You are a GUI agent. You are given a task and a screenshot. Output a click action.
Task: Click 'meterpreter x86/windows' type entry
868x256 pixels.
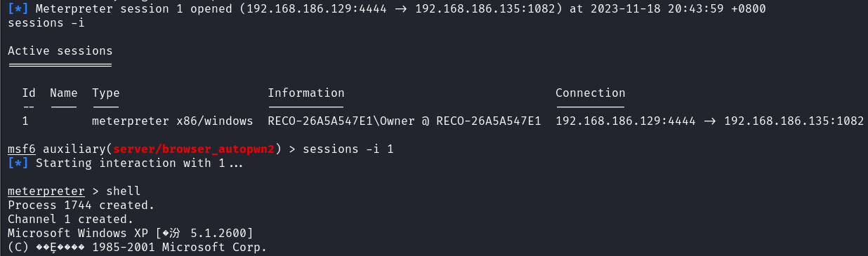(x=173, y=121)
